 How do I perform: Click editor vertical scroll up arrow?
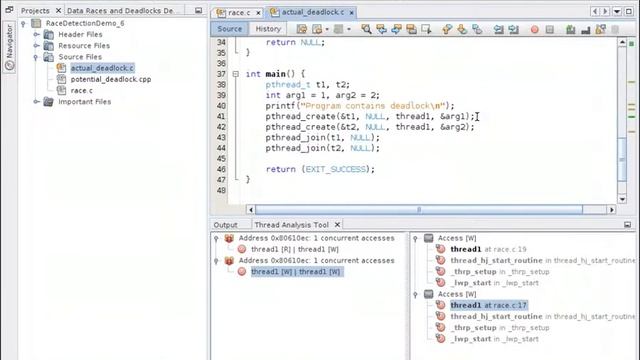tap(622, 42)
